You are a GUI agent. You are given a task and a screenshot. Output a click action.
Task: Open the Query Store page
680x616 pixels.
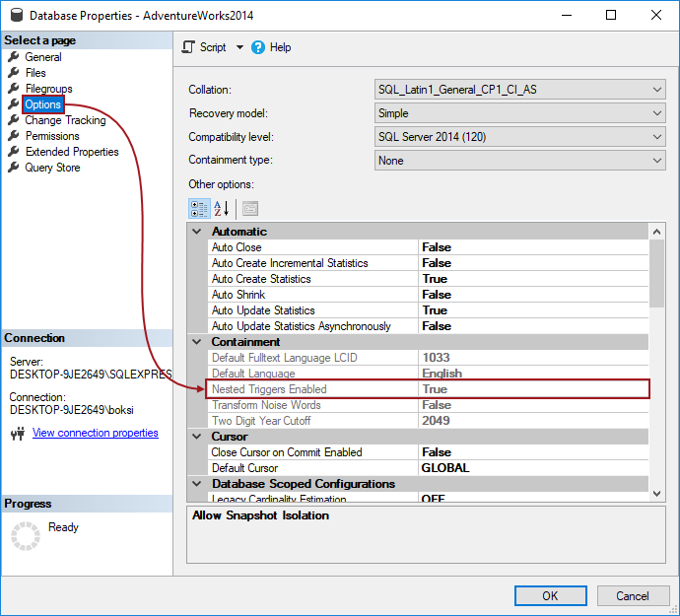click(52, 168)
